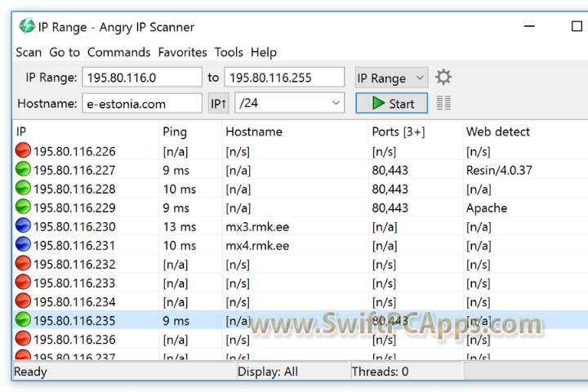Open the Help menu
The width and height of the screenshot is (588, 392).
(x=264, y=52)
